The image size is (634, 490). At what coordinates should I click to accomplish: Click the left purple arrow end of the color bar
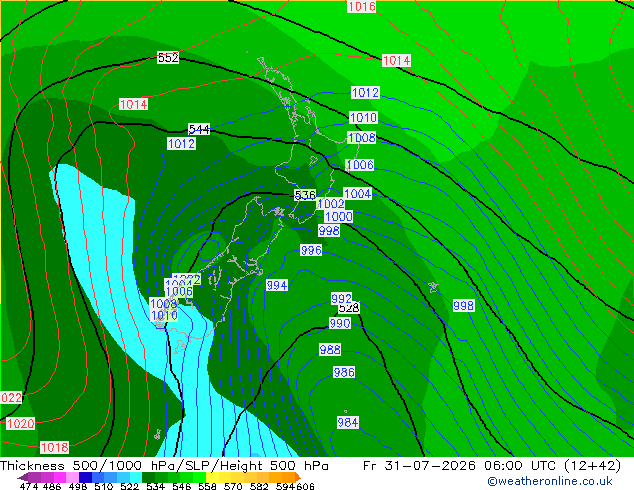point(23,477)
